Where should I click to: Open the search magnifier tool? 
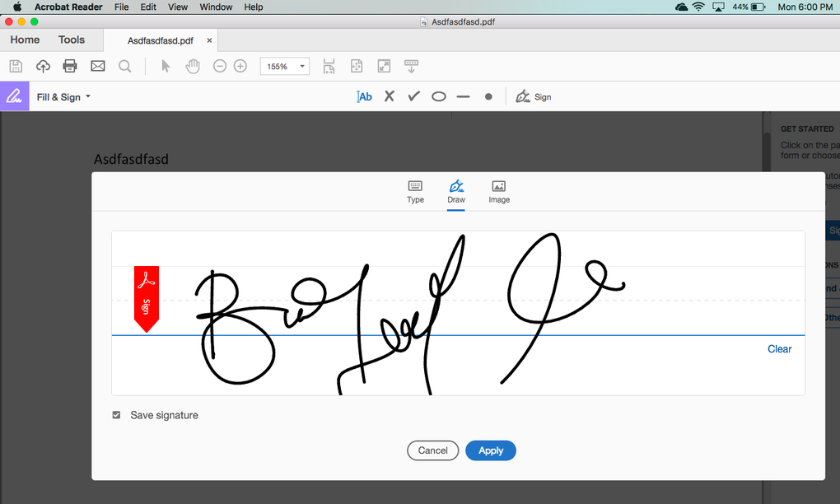pos(125,66)
